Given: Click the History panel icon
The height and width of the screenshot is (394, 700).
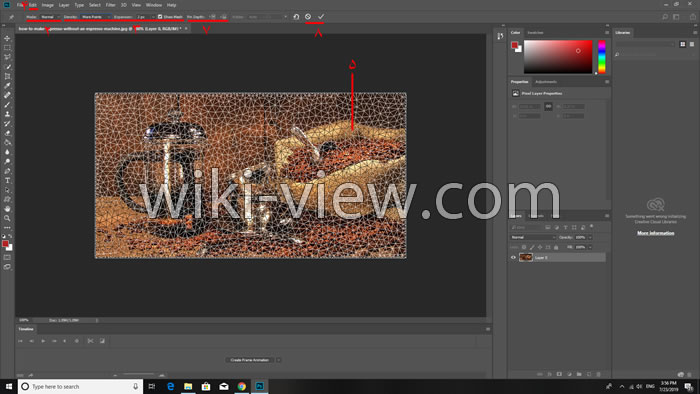Looking at the screenshot, I should (x=500, y=36).
